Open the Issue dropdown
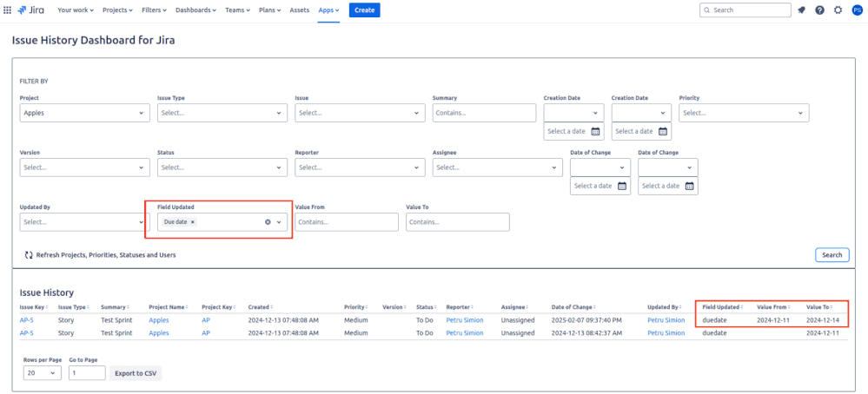868x394 pixels. tap(360, 113)
